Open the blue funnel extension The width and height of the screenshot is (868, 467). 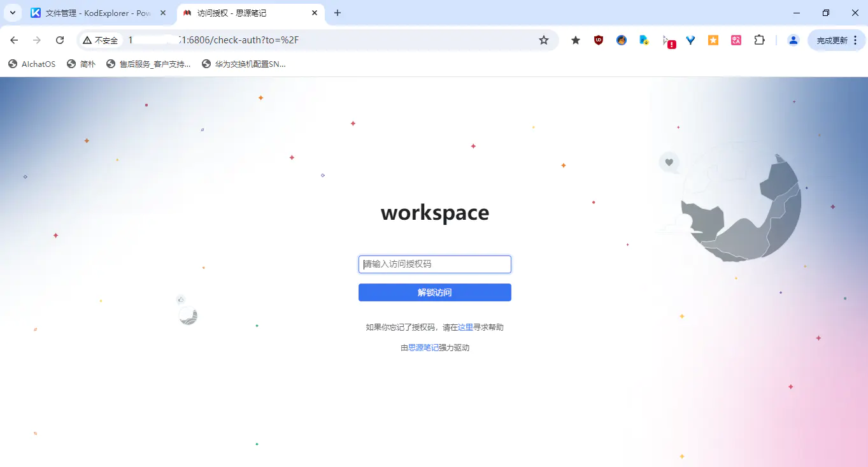[x=690, y=40]
